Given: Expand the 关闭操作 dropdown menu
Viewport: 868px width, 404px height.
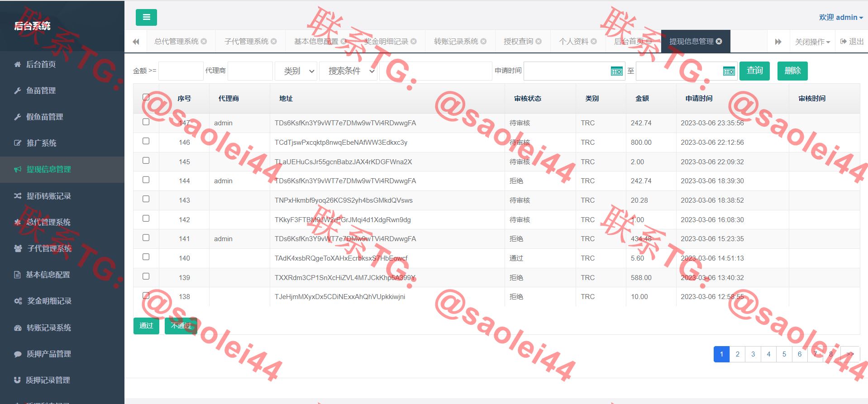Looking at the screenshot, I should pyautogui.click(x=812, y=42).
